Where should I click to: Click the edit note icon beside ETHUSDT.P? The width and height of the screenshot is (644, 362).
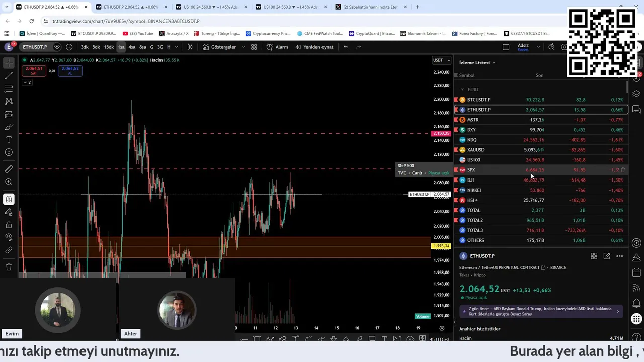pos(607,256)
